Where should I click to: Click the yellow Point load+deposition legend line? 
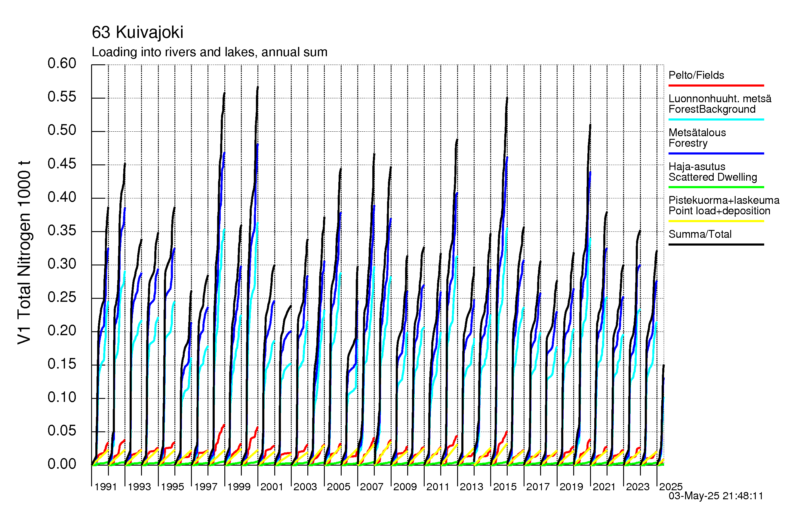click(716, 221)
